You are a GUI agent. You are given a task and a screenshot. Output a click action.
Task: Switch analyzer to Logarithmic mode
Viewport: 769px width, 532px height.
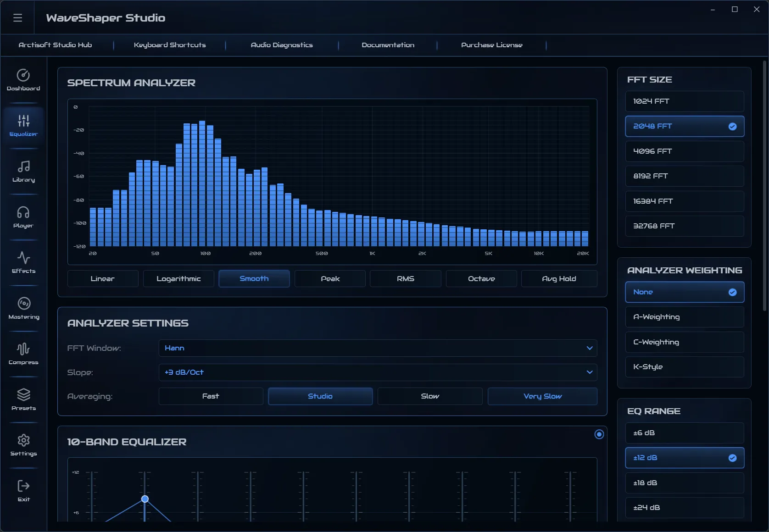(178, 279)
